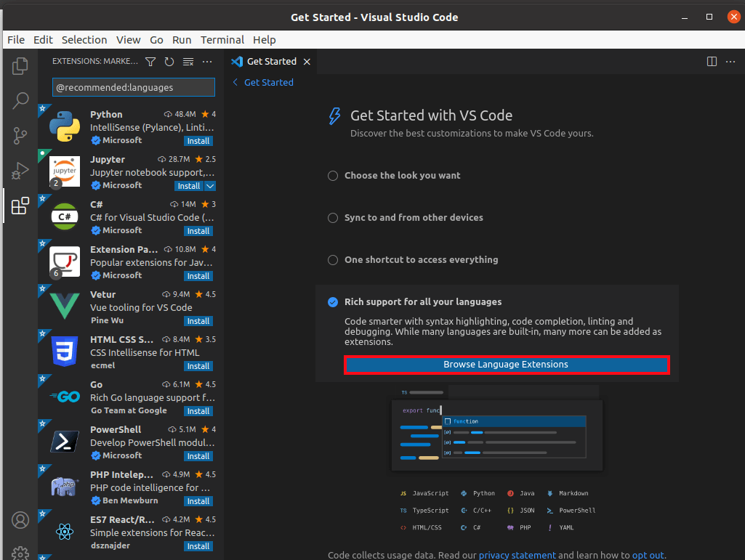
Task: Click the @recommended:languages search box
Action: point(134,87)
